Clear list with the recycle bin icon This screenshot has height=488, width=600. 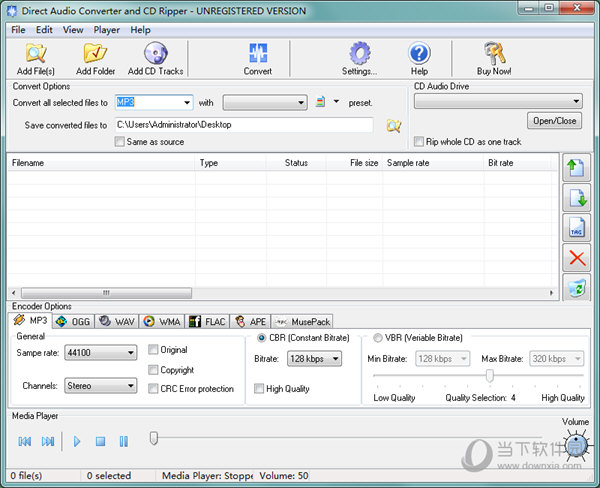coord(576,287)
